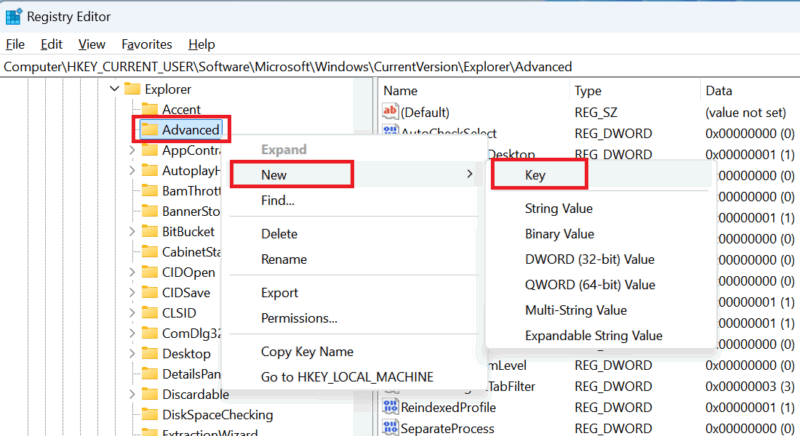Image resolution: width=800 pixels, height=436 pixels.
Task: Click the CabinetSta folder icon
Action: (x=149, y=252)
